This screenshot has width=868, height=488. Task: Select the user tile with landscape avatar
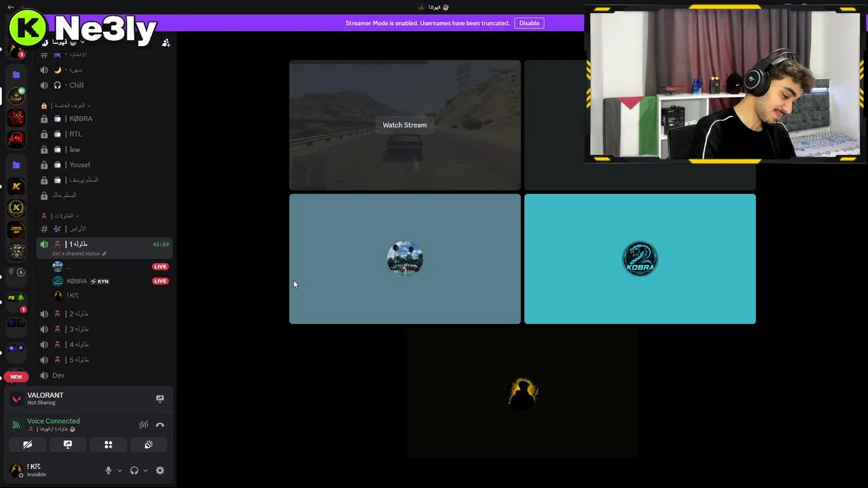[405, 259]
